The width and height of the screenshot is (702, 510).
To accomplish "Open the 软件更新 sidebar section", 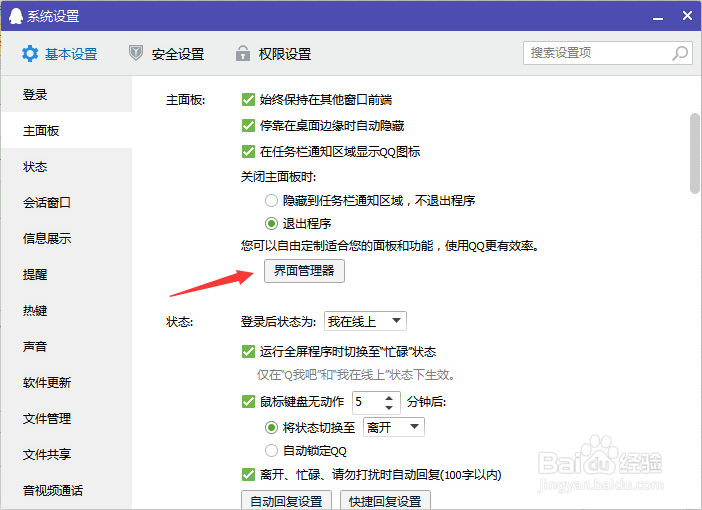I will pyautogui.click(x=66, y=382).
